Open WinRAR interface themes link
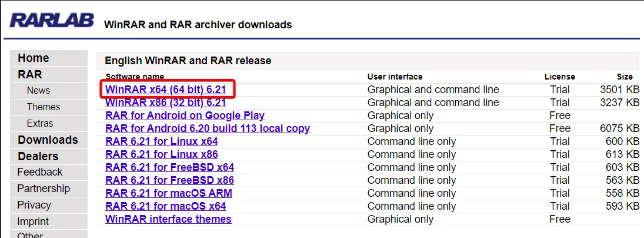644x238 pixels. pyautogui.click(x=168, y=219)
